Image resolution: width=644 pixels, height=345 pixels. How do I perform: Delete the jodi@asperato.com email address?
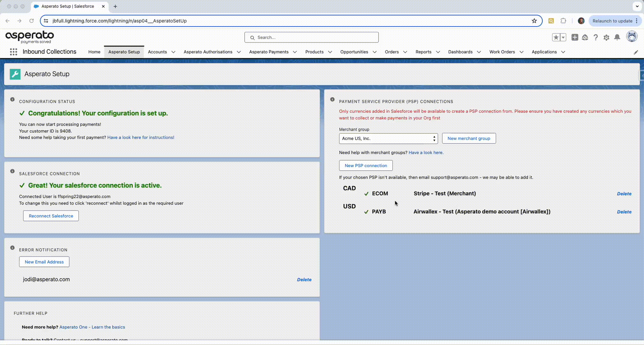coord(304,280)
